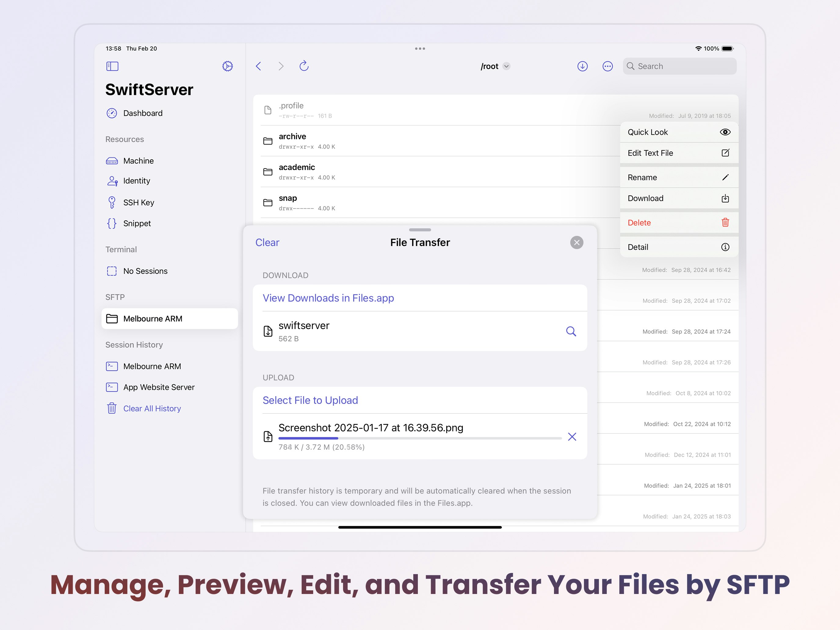Choose Detail from context menu
This screenshot has width=840, height=630.
tap(679, 247)
